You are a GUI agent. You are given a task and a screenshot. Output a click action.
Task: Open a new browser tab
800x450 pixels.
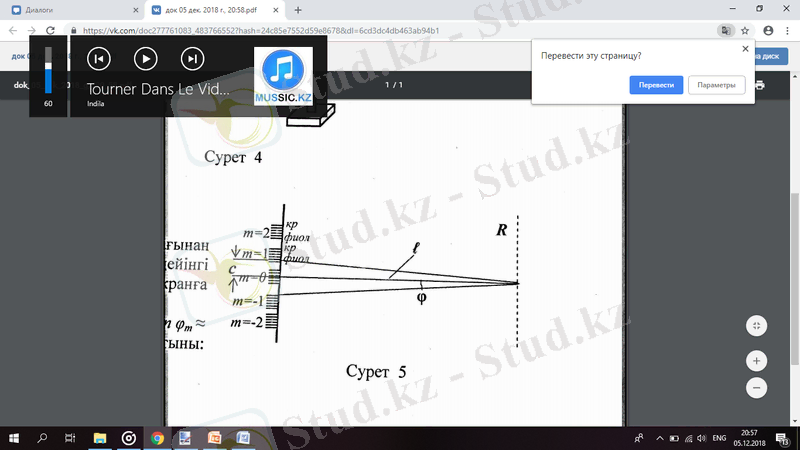coord(298,10)
